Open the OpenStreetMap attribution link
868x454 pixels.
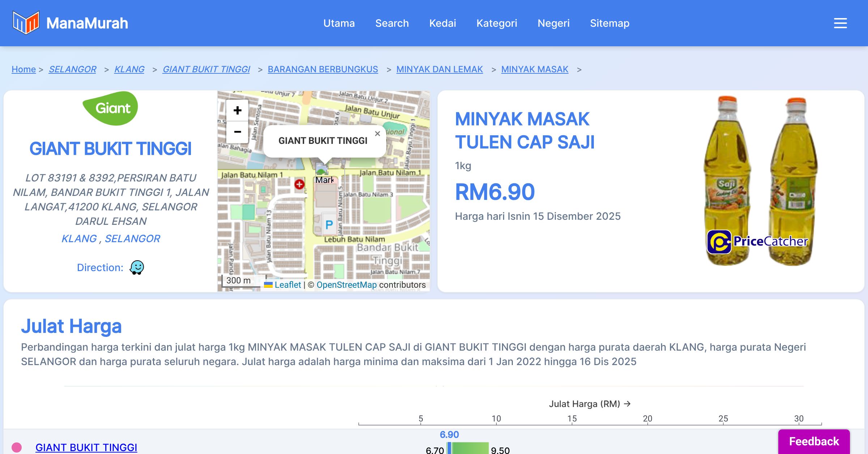(346, 285)
